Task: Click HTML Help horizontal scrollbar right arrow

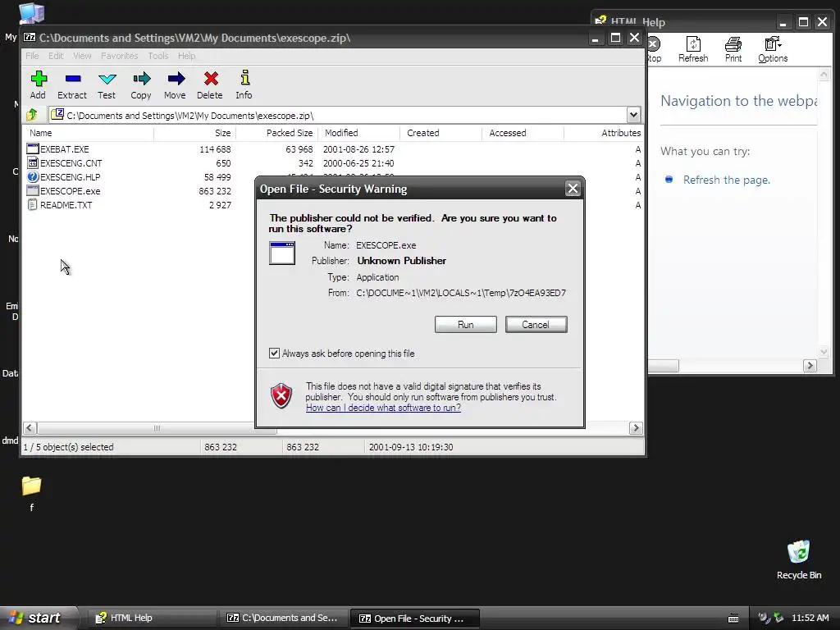Action: point(810,365)
